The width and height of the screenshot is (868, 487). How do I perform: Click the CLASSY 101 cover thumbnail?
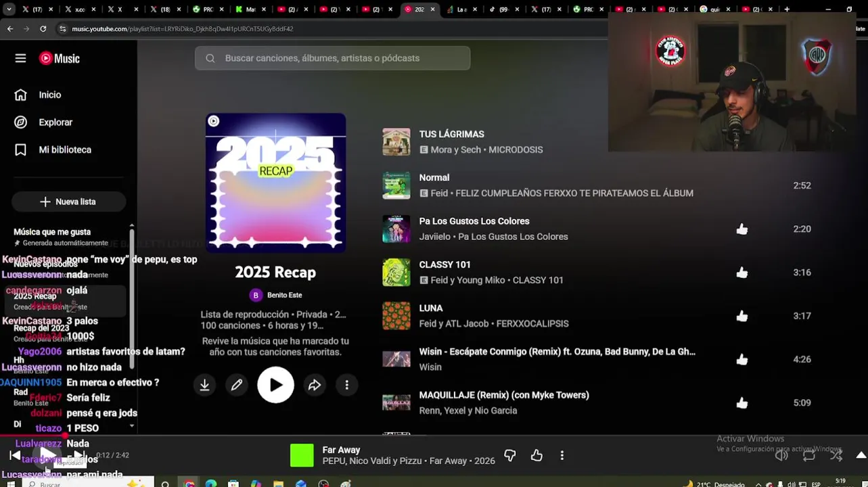396,273
